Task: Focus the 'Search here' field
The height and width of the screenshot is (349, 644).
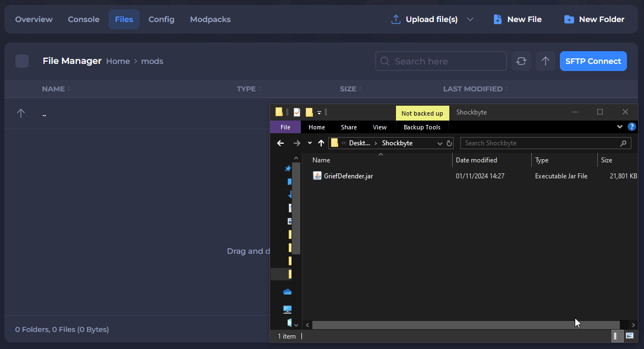Action: click(441, 61)
